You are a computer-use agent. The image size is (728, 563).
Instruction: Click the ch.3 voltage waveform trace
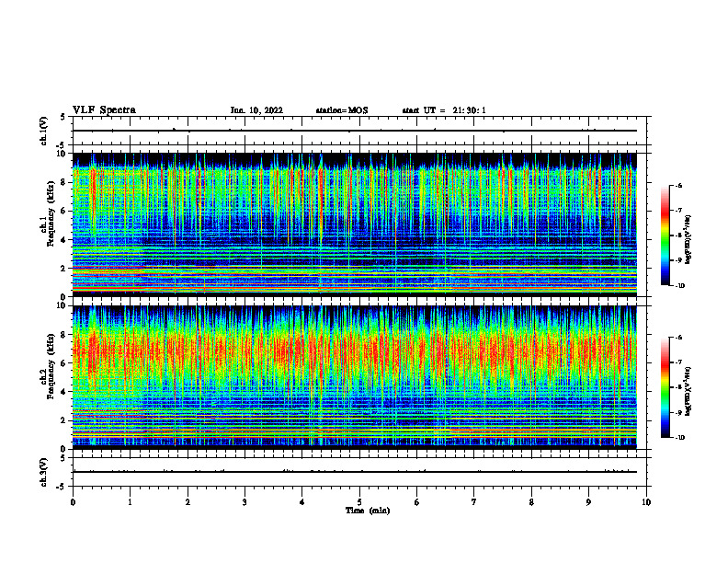355,472
